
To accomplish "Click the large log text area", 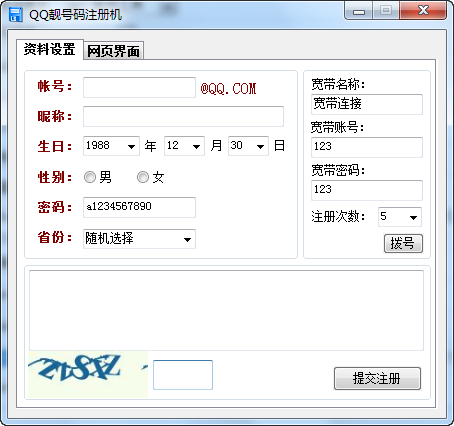I will coord(226,310).
